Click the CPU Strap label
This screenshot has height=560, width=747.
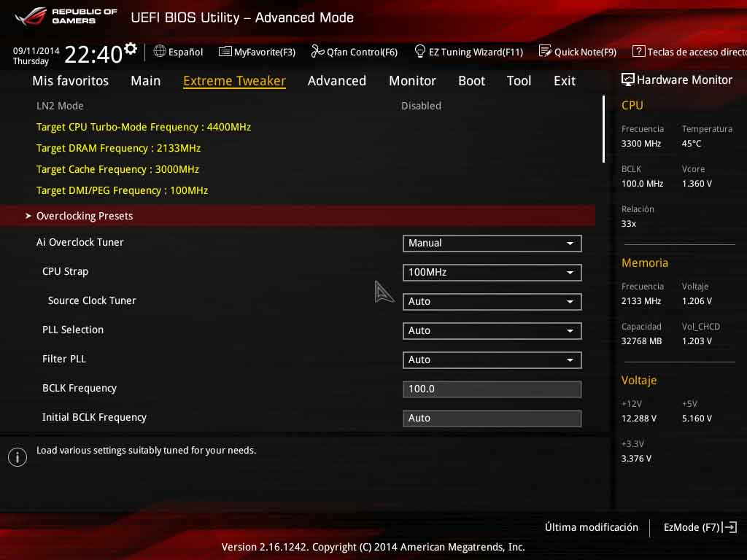click(65, 271)
